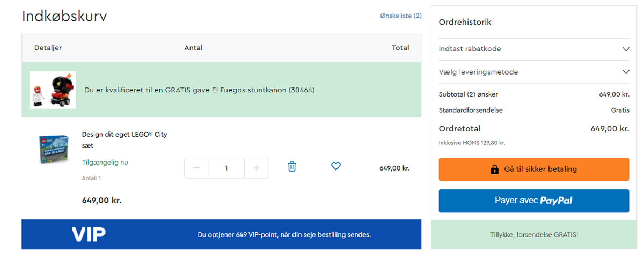Remove the item with the trash icon
Image resolution: width=644 pixels, height=258 pixels.
point(292,166)
